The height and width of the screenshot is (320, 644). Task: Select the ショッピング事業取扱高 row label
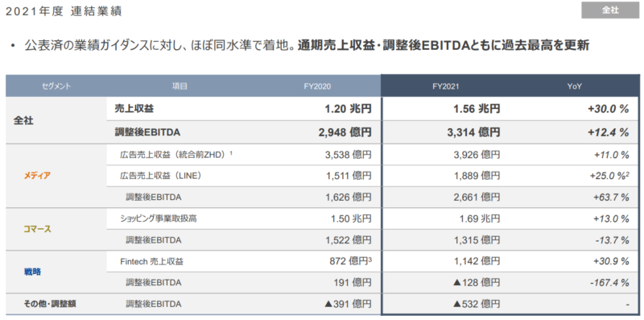click(159, 218)
